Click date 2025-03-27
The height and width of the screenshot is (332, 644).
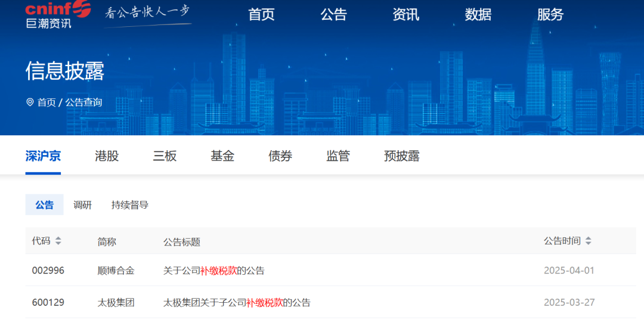click(569, 302)
